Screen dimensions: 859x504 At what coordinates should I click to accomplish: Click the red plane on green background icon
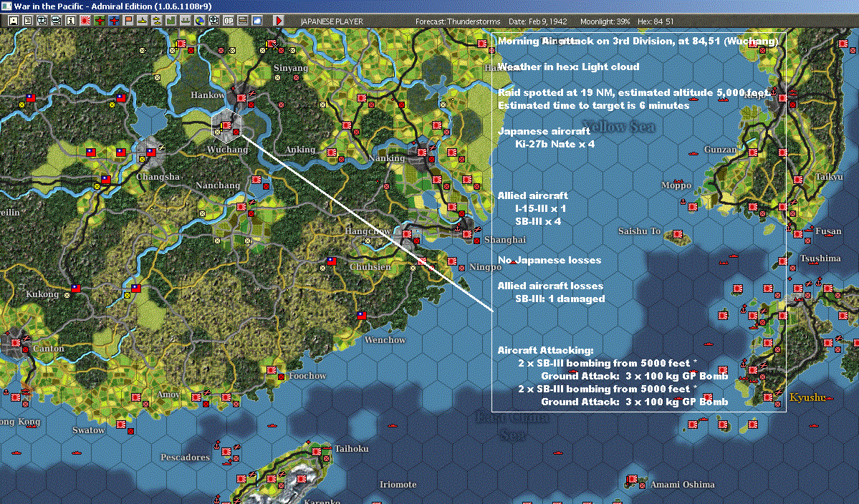coord(99,21)
